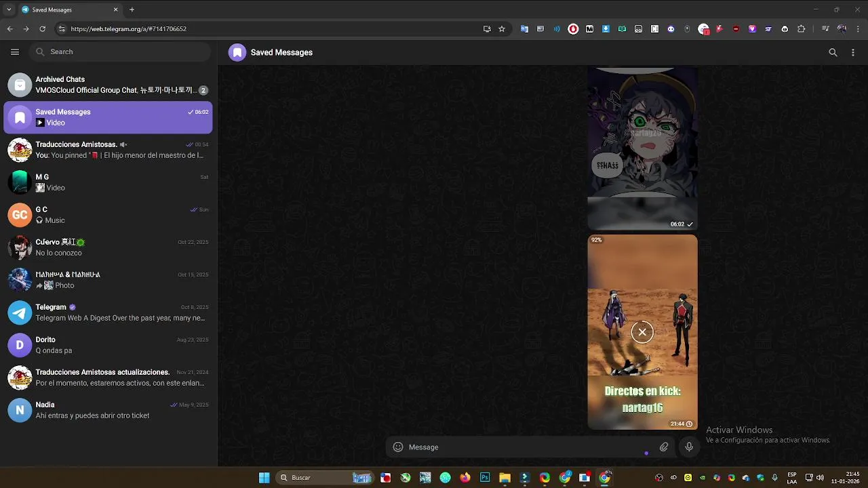868x488 pixels.
Task: Bookmark this page with star icon
Action: (x=502, y=29)
